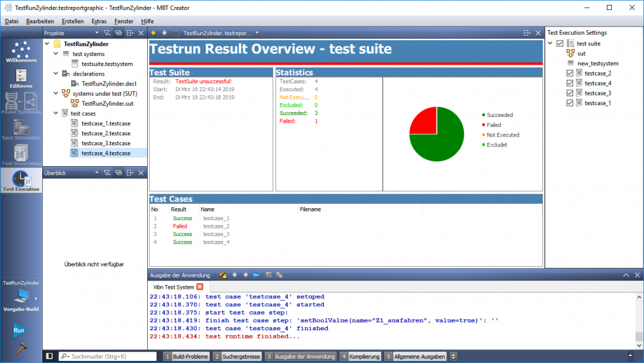Image resolution: width=644 pixels, height=363 pixels.
Task: Open the Bearbeiten menu
Action: [x=39, y=21]
